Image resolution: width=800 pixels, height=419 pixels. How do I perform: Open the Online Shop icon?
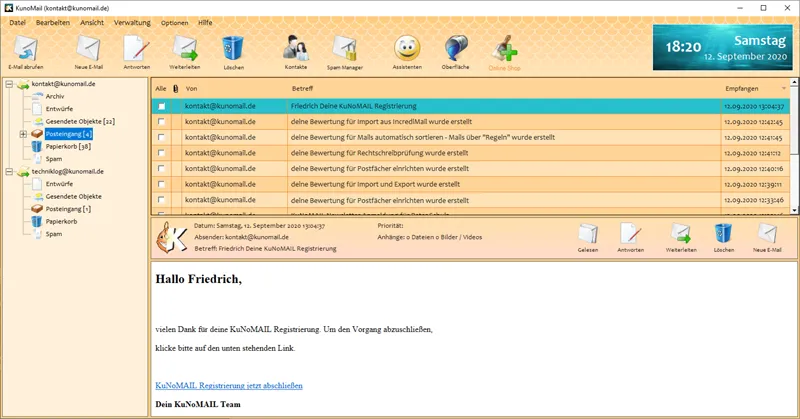505,50
